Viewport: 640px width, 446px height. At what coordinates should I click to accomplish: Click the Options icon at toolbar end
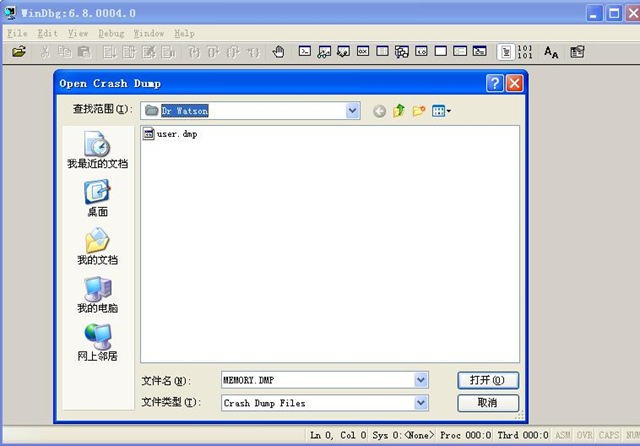[577, 52]
